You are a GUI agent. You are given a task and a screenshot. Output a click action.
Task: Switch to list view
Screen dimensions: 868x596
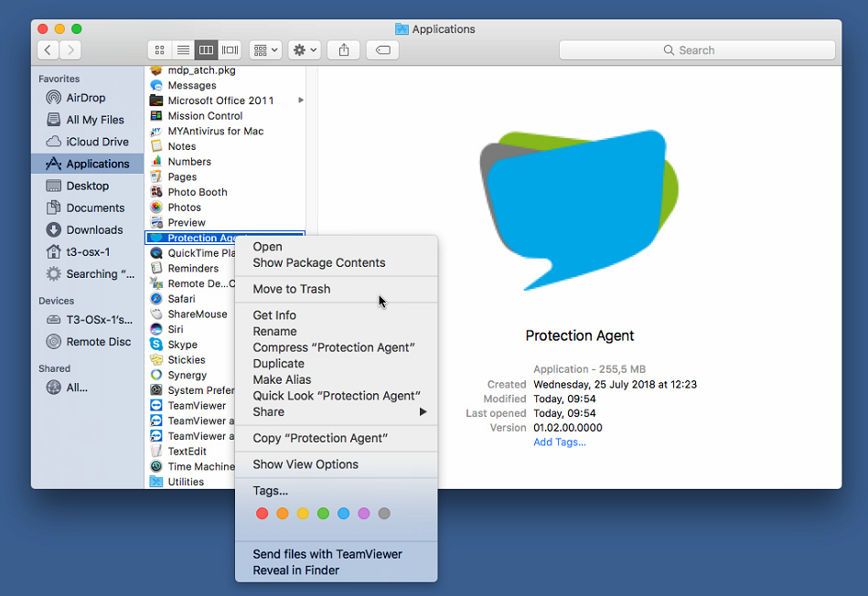click(183, 49)
